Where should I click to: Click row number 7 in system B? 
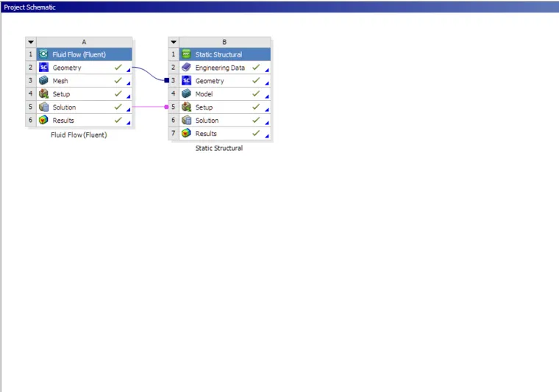coord(174,133)
